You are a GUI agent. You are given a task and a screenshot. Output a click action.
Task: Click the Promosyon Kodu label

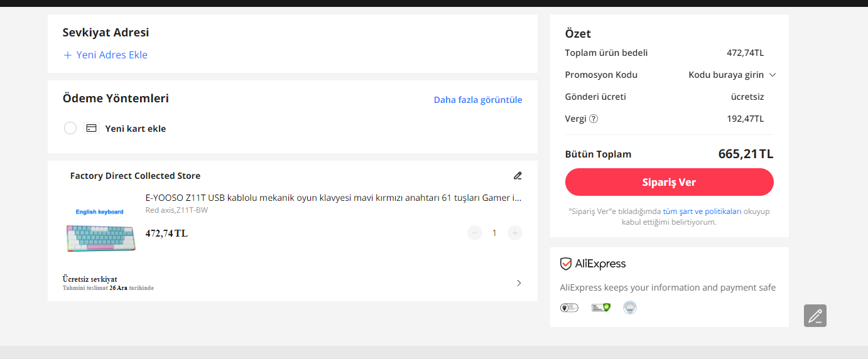coord(601,75)
